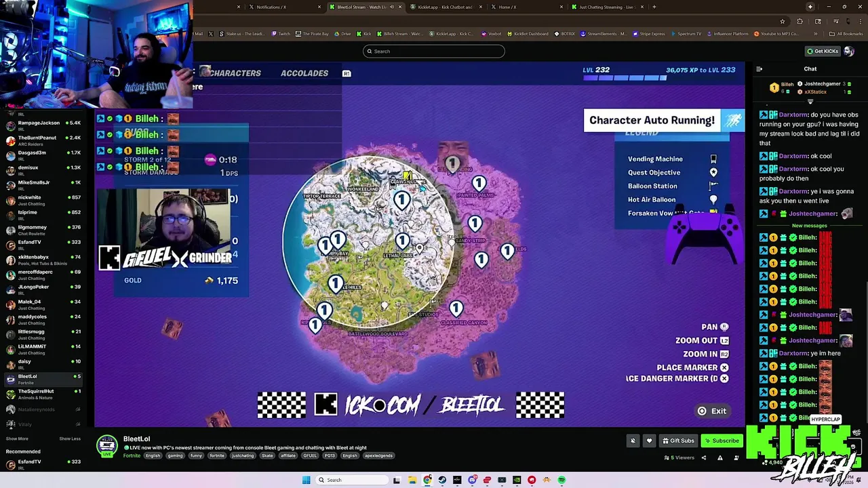
Task: Open RampageJackson channel in sidebar
Action: tap(42, 125)
